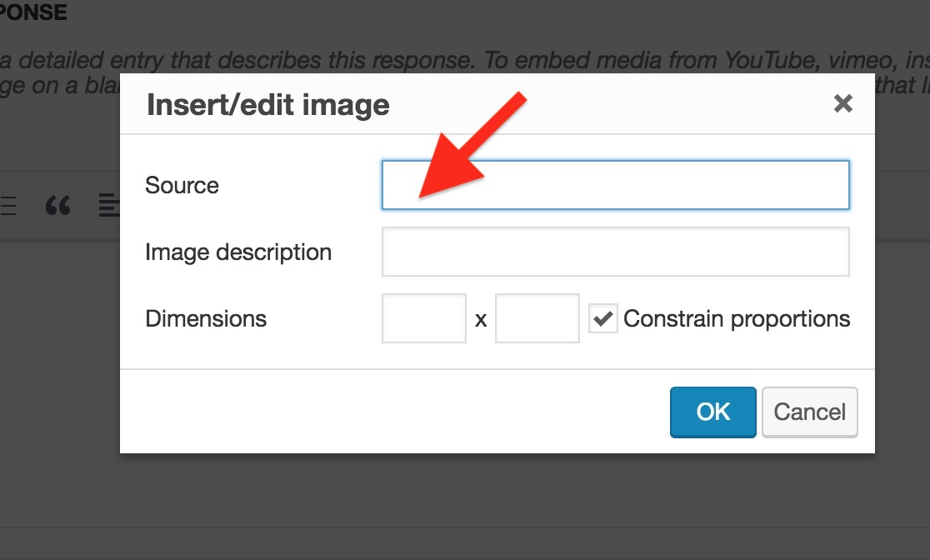Click the Image description label

[238, 252]
